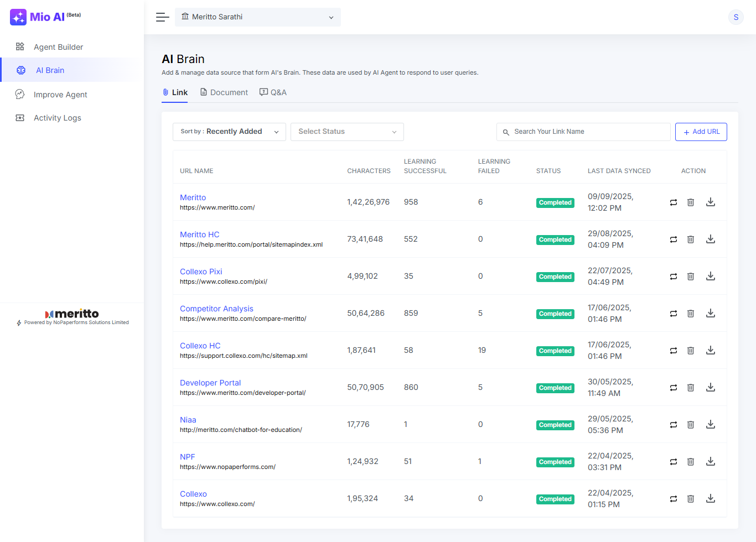Download the NPF link data
The width and height of the screenshot is (756, 542).
[711, 462]
